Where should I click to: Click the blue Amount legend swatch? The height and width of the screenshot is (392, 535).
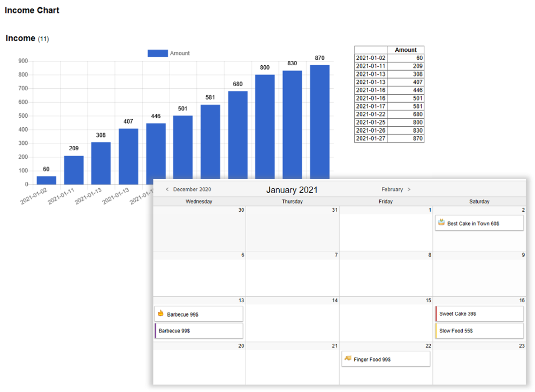[x=157, y=53]
